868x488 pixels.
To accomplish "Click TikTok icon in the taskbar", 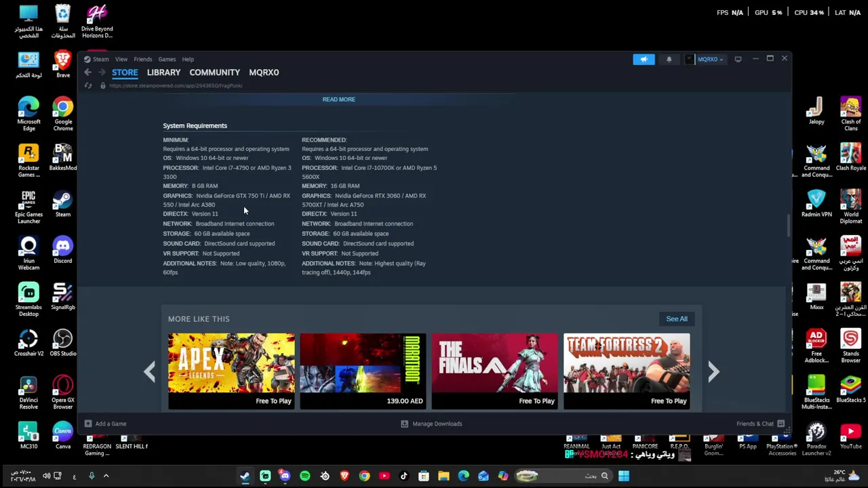I will coord(403,476).
